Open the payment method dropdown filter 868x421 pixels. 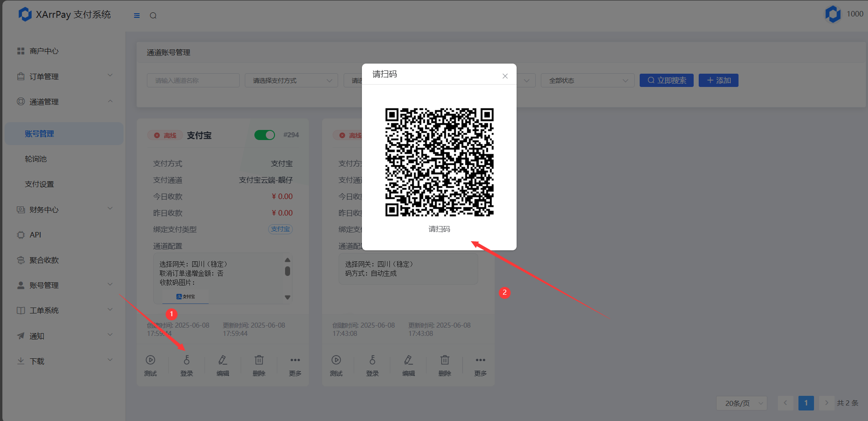(291, 81)
